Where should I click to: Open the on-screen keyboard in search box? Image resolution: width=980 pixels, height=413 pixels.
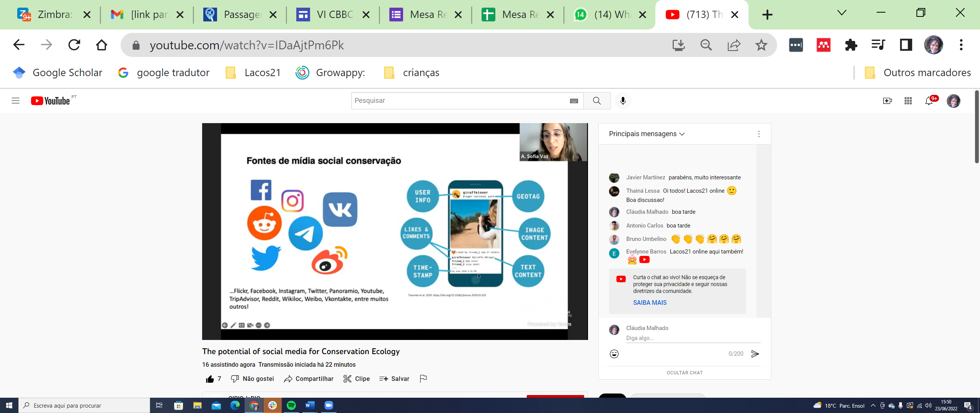click(574, 101)
